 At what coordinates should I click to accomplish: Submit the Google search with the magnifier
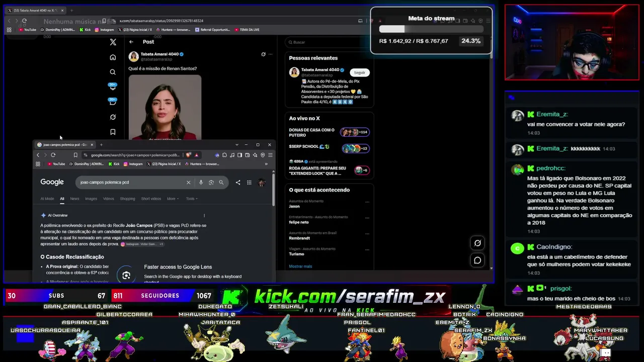click(x=221, y=183)
